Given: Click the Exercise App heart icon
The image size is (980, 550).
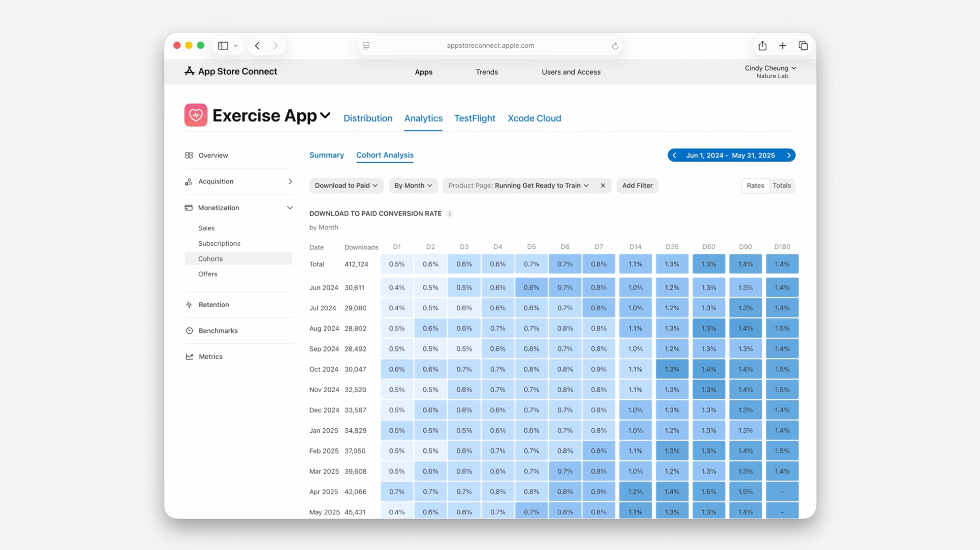Looking at the screenshot, I should click(x=196, y=115).
